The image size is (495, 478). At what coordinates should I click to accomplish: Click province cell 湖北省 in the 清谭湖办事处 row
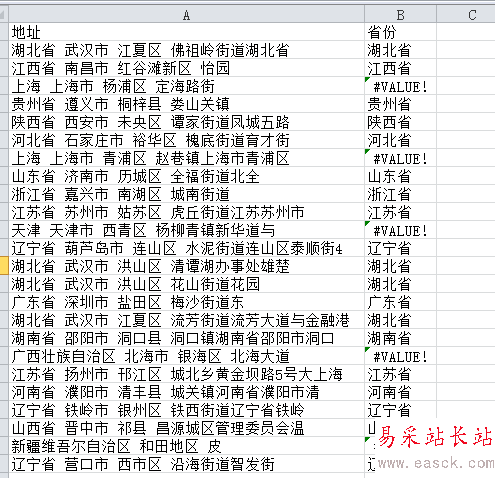(x=400, y=266)
